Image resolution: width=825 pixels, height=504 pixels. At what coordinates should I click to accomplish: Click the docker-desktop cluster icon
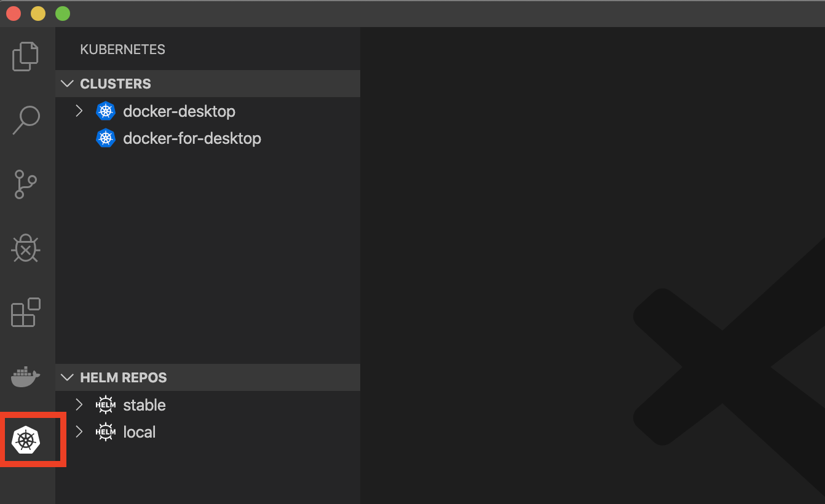click(x=106, y=111)
